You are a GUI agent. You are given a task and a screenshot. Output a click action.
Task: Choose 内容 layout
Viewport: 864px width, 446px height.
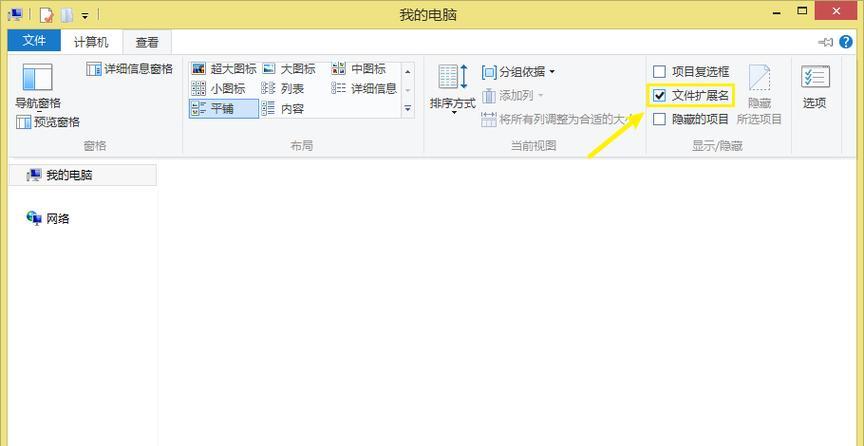pyautogui.click(x=283, y=109)
